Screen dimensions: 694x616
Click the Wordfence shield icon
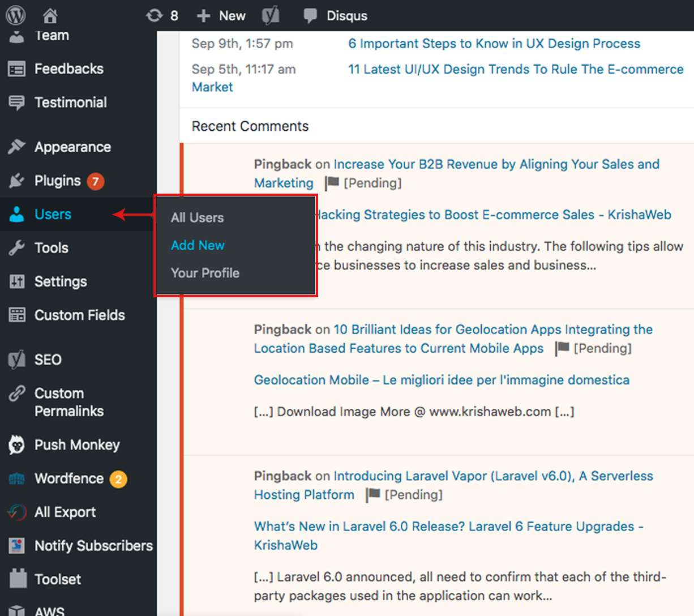pos(17,479)
